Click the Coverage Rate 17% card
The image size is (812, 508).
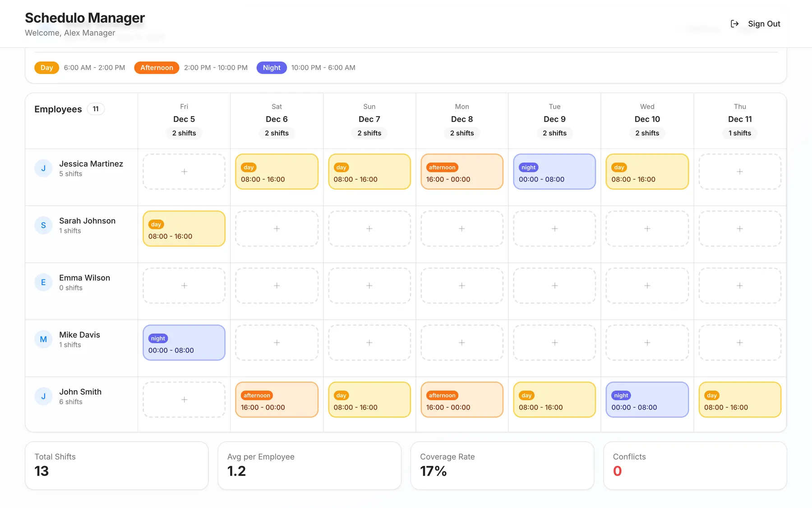coord(502,466)
